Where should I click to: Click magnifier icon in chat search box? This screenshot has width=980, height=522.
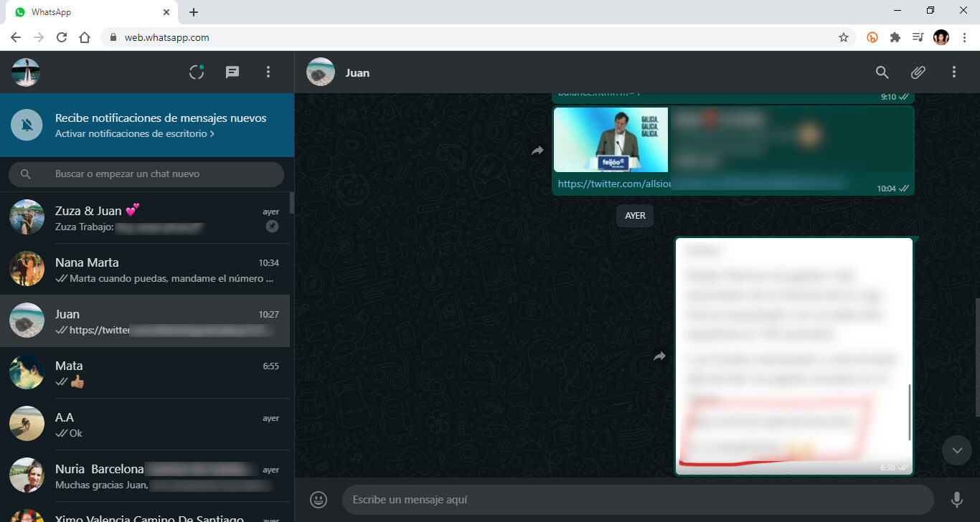click(x=26, y=174)
